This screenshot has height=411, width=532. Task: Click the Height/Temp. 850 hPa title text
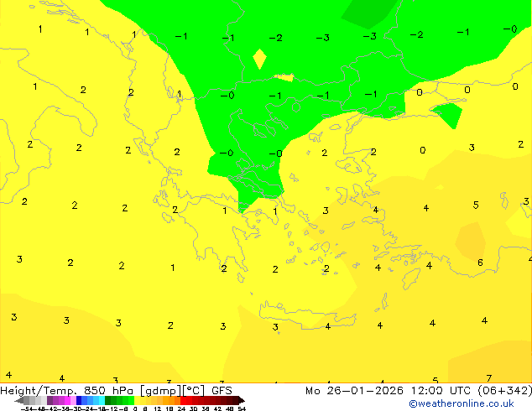pyautogui.click(x=66, y=391)
